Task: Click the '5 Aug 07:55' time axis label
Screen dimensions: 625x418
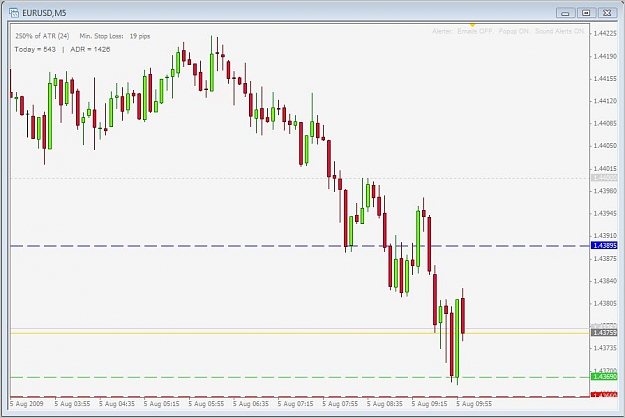Action: point(340,404)
